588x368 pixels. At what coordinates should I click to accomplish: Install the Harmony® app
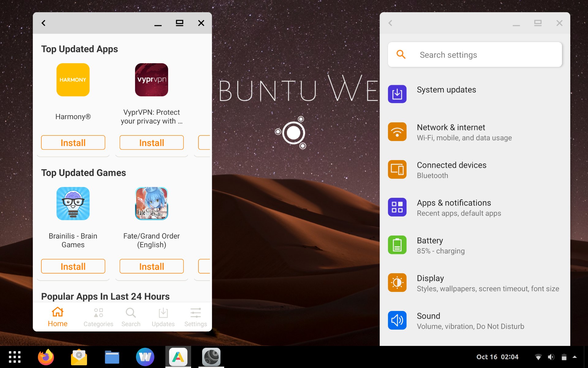click(x=73, y=142)
